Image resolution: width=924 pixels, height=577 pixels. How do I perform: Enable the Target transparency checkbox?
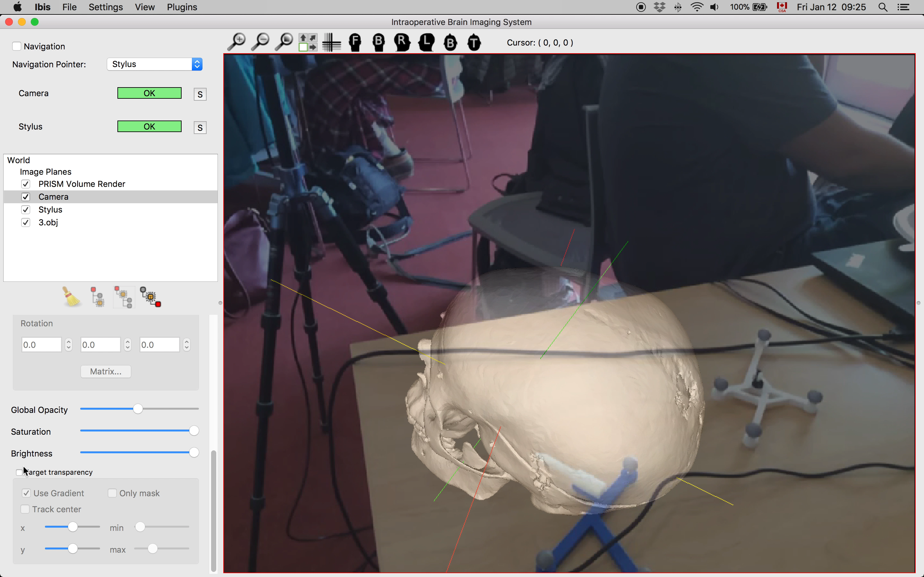coord(19,472)
